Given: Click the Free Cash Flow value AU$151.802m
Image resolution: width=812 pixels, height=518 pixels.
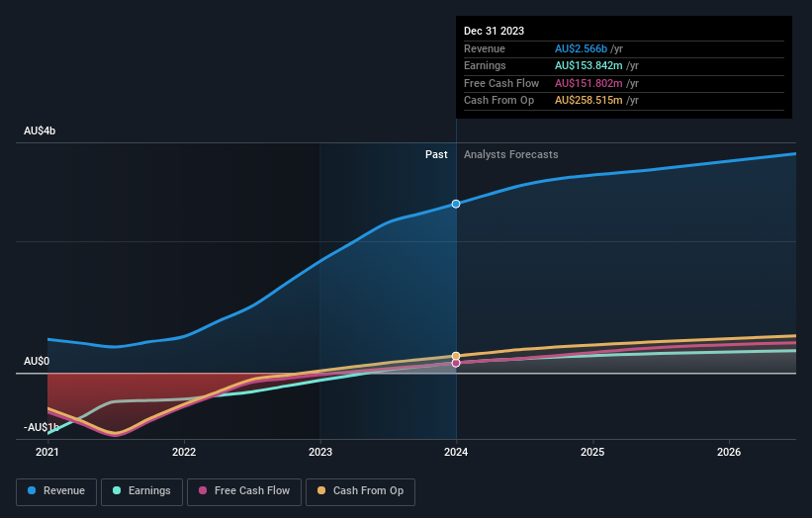Looking at the screenshot, I should point(588,83).
